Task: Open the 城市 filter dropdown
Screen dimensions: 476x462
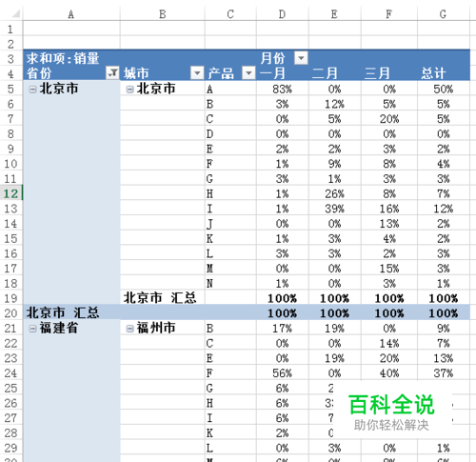Action: 197,73
